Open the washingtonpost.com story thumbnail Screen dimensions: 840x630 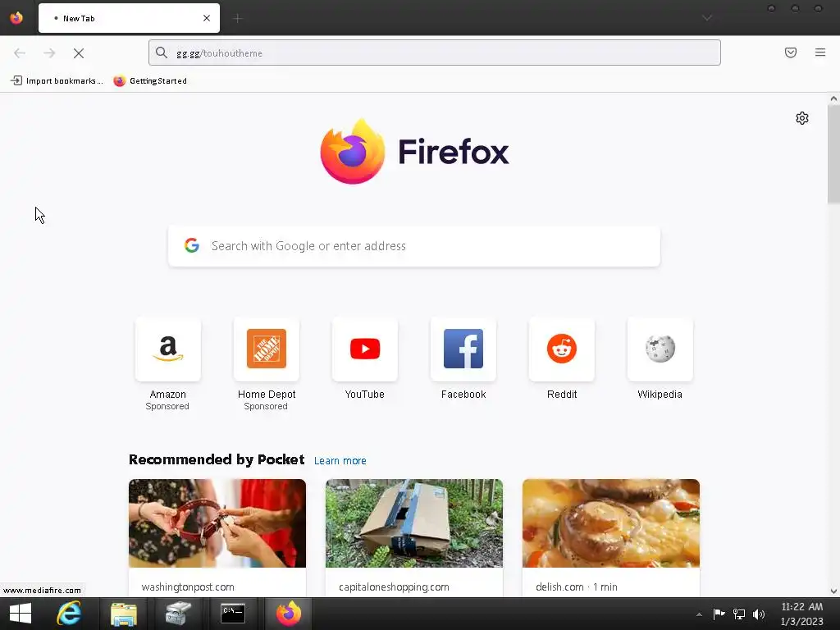217,523
